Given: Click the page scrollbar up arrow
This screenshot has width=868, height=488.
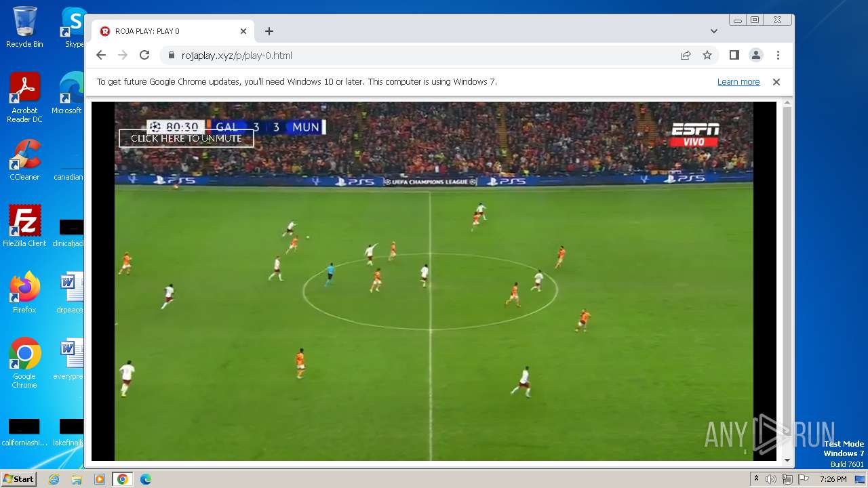Looking at the screenshot, I should point(787,103).
